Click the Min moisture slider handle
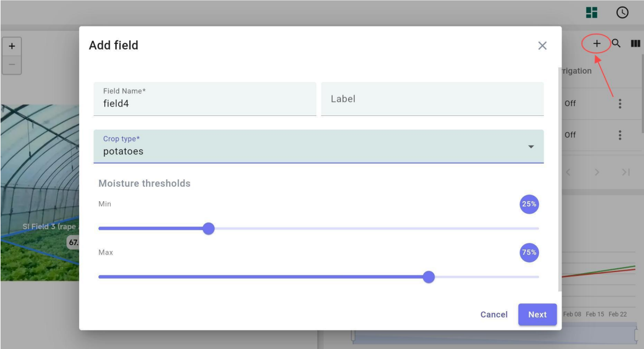The height and width of the screenshot is (349, 644). [208, 229]
